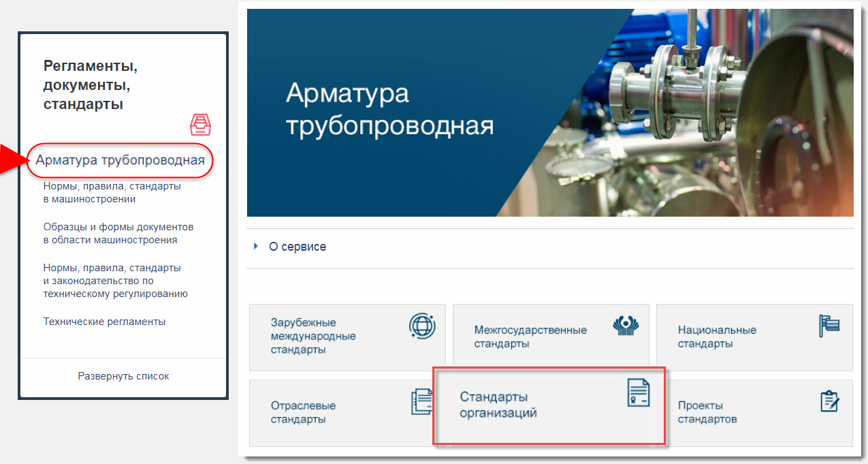The image size is (868, 464).
Task: Click the red archive box icon
Action: tap(201, 125)
